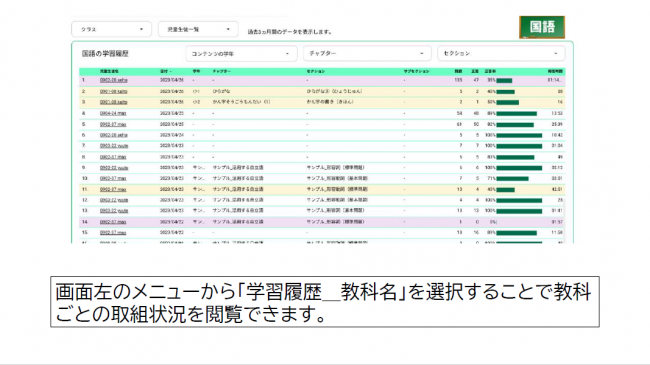Open the student link in row 12
The height and width of the screenshot is (365, 650).
click(114, 200)
